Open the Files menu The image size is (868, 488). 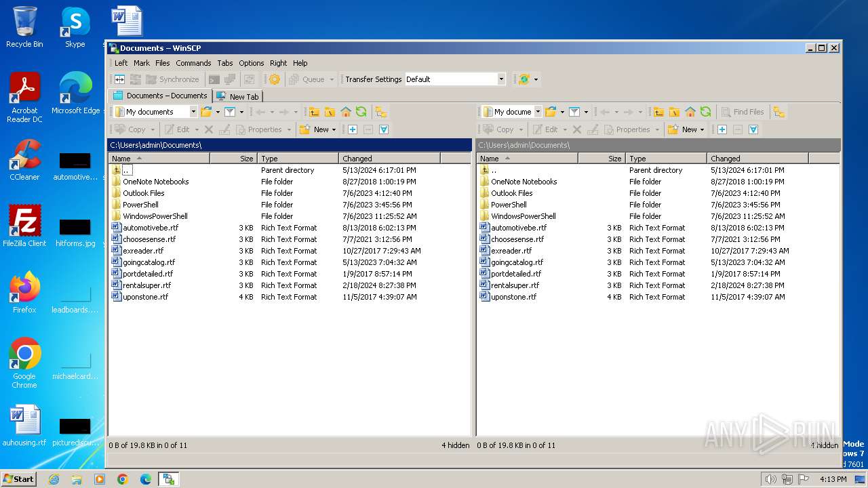pyautogui.click(x=163, y=63)
